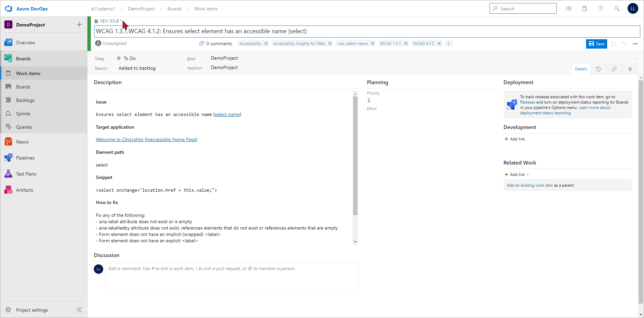Open Sprints in sidebar
This screenshot has width=644, height=318.
[x=44, y=114]
